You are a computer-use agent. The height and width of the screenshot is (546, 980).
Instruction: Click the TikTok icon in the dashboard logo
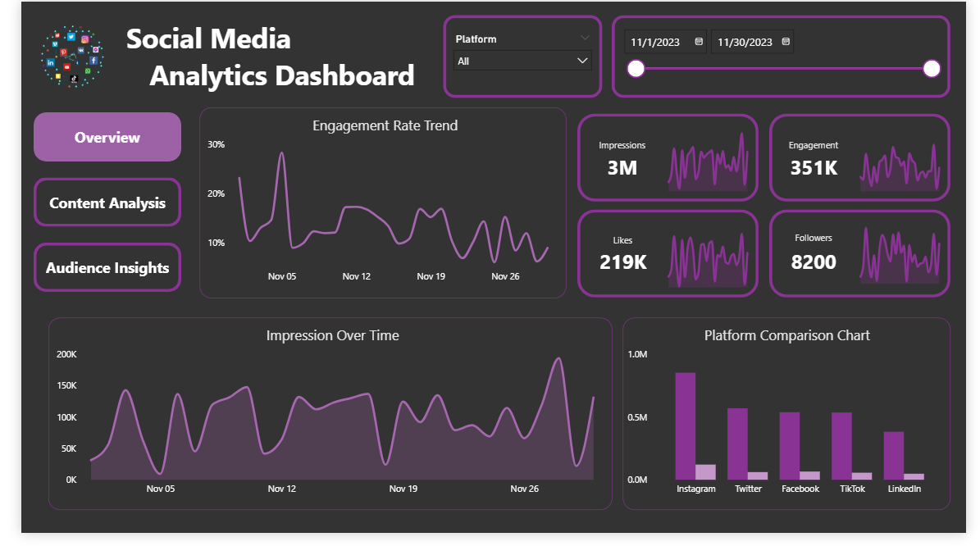74,79
